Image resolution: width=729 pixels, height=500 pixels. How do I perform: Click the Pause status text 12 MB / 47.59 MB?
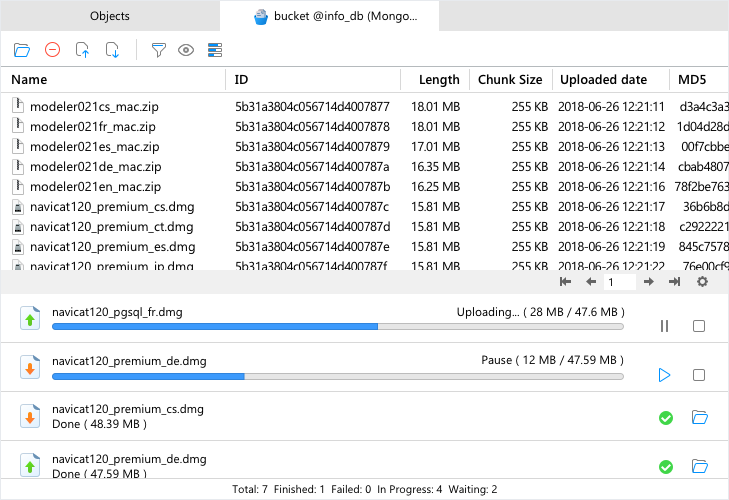tap(552, 360)
